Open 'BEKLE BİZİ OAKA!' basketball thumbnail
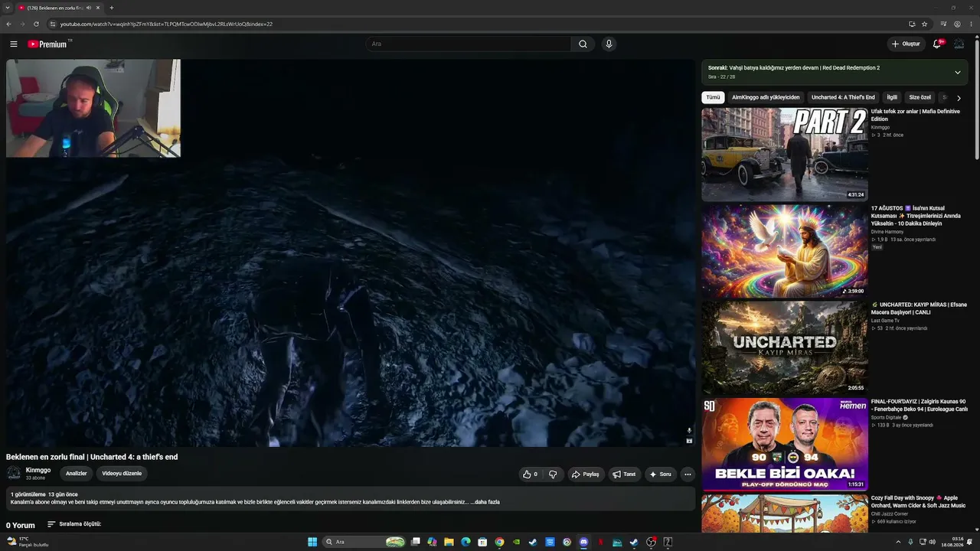The image size is (980, 551). pyautogui.click(x=785, y=444)
